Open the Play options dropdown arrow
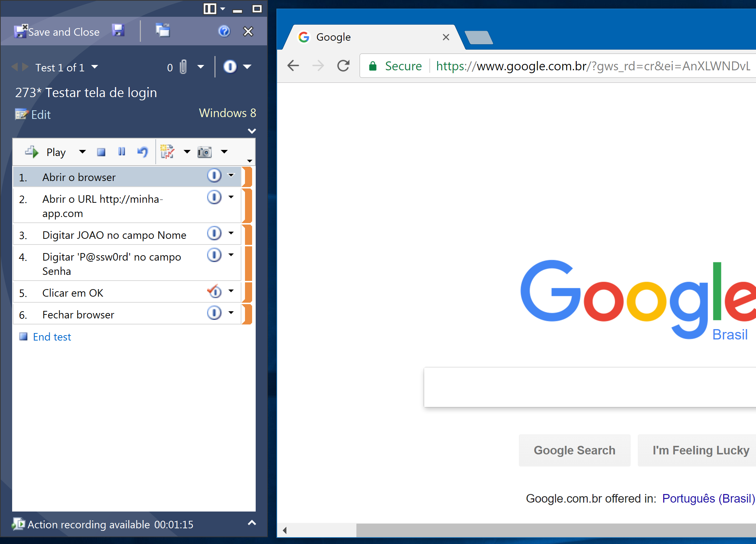 (x=82, y=152)
